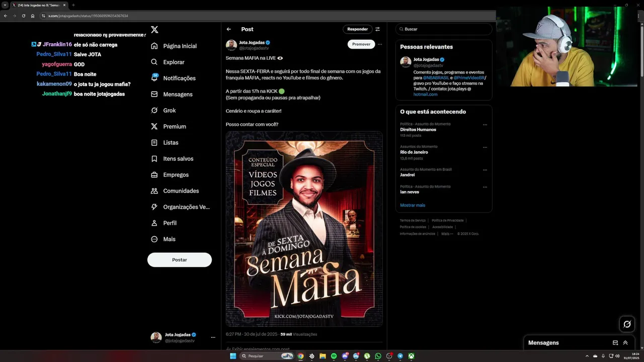This screenshot has height=362, width=644.
Task: Click the Promover button
Action: pyautogui.click(x=361, y=44)
